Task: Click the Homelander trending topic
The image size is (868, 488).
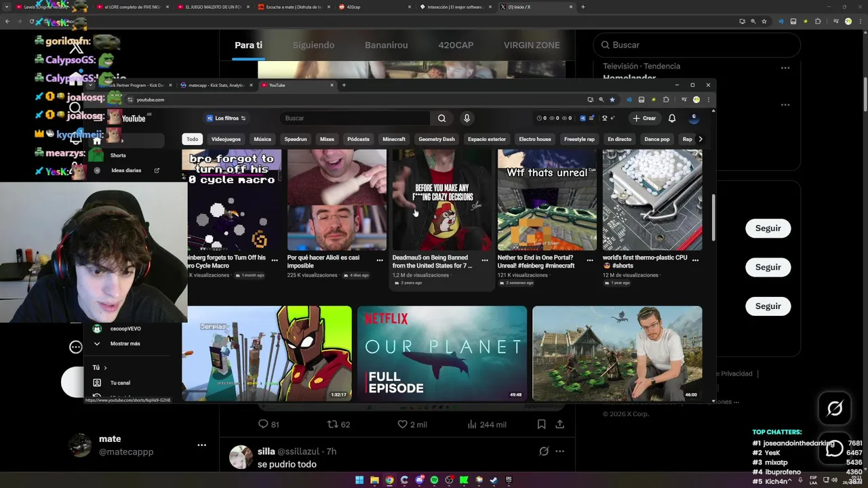Action: [629, 78]
